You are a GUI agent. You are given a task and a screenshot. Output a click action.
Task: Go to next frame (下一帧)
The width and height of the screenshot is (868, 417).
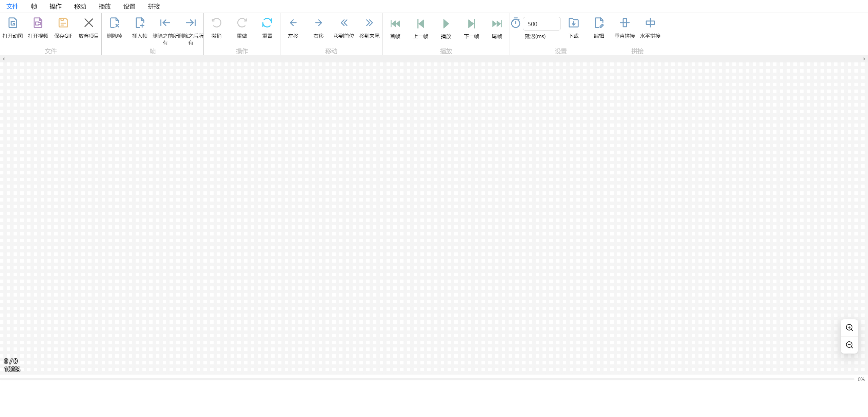471,24
